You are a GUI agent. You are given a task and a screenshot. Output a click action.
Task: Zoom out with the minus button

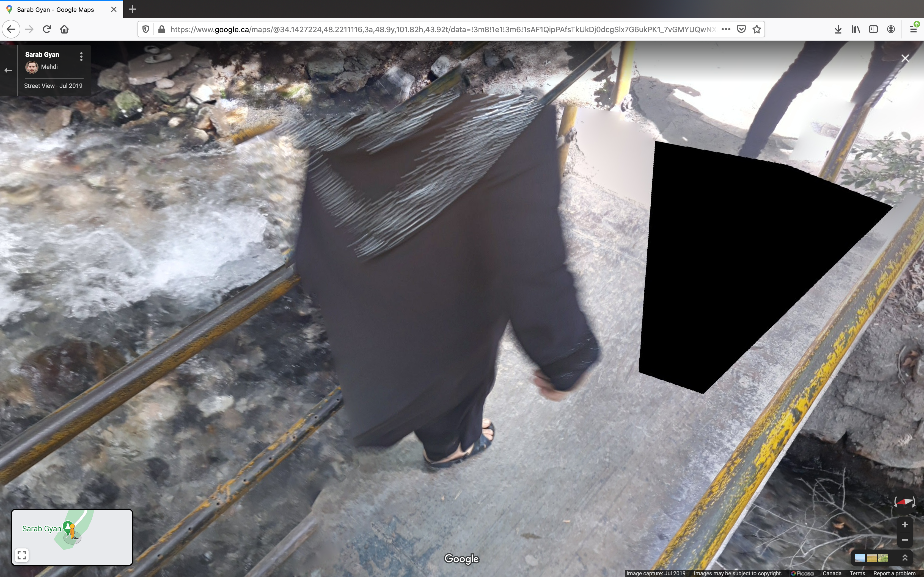(904, 540)
